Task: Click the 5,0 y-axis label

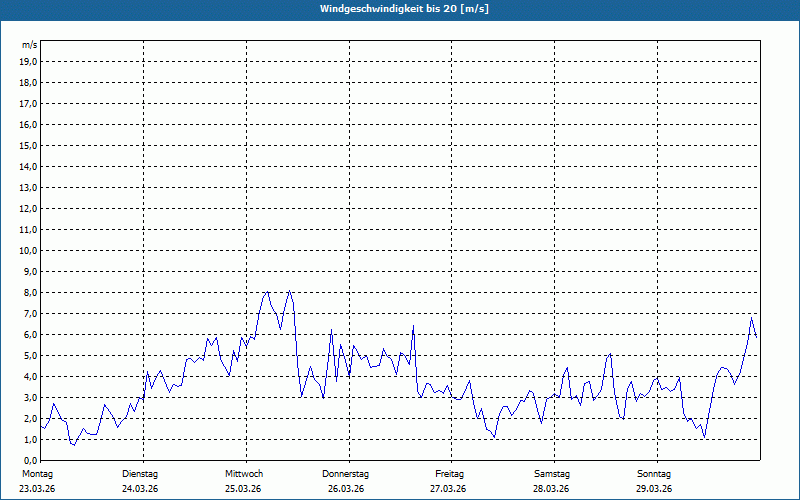Action: pos(28,355)
